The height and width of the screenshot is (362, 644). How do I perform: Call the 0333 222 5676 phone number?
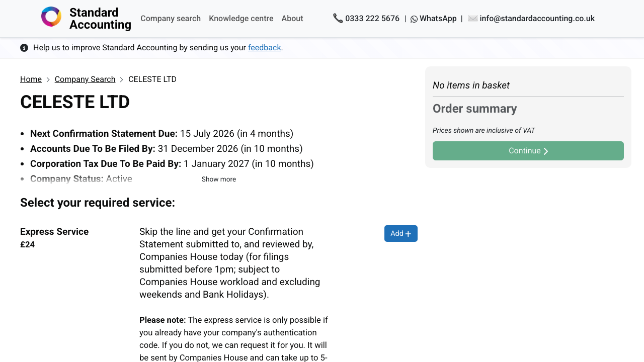(372, 19)
